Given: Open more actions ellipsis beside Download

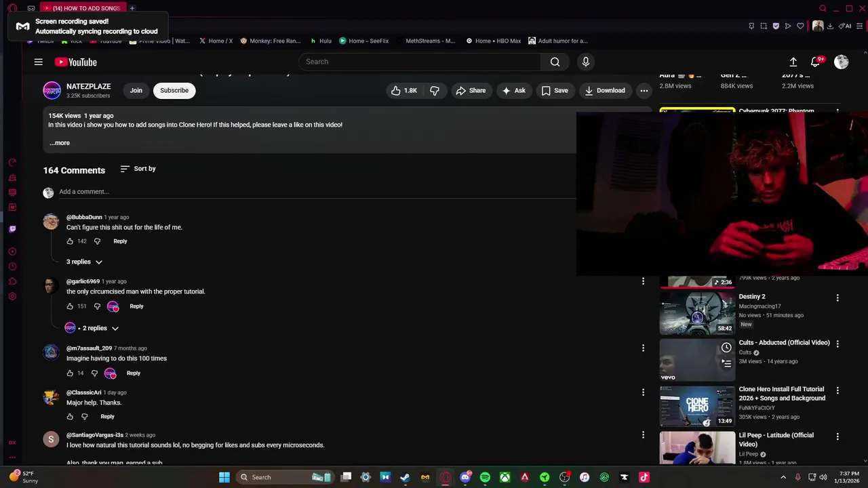Looking at the screenshot, I should (644, 90).
